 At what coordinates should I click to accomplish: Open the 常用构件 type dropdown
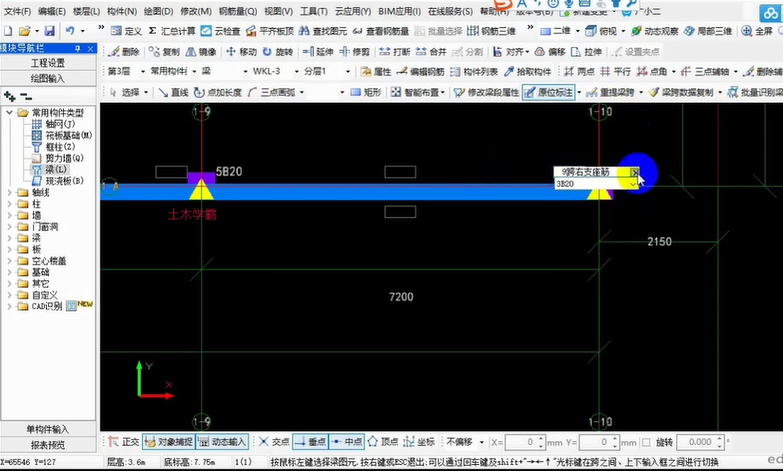194,71
